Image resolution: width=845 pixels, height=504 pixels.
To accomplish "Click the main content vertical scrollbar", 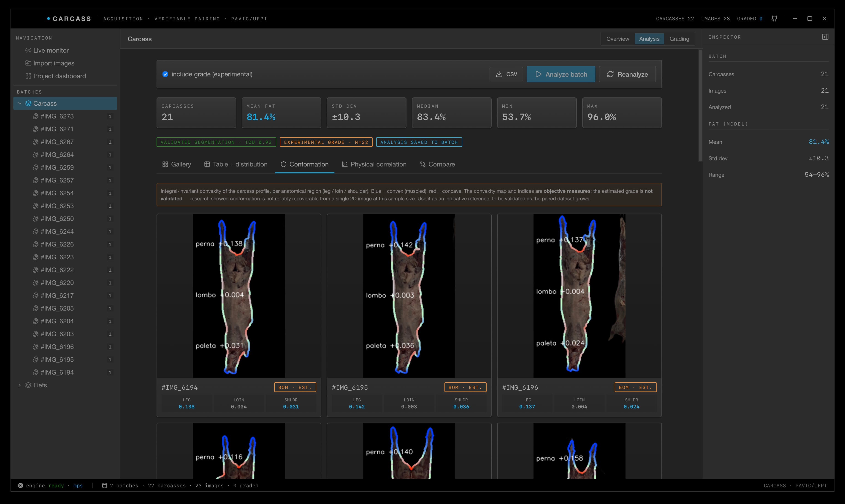I will pyautogui.click(x=700, y=106).
